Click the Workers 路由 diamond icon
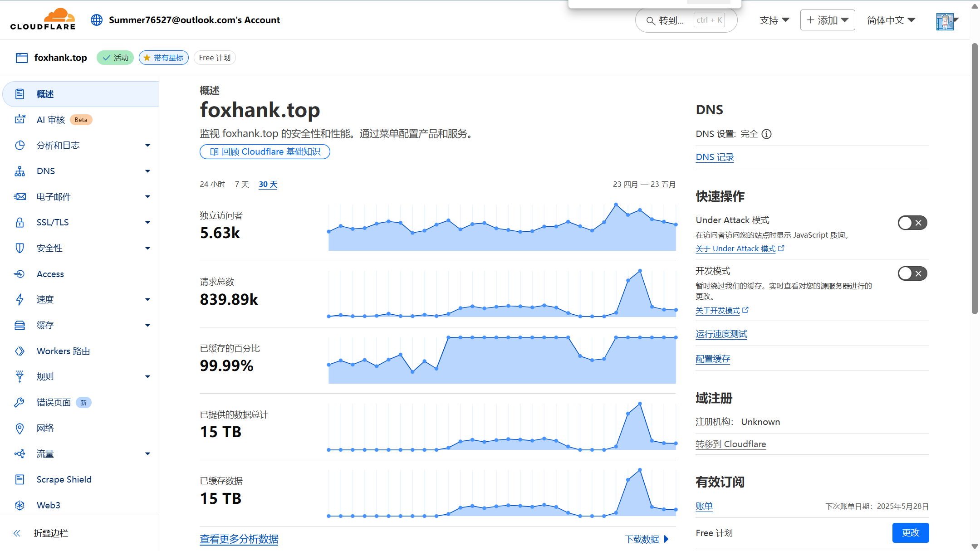Image resolution: width=980 pixels, height=551 pixels. [x=20, y=351]
